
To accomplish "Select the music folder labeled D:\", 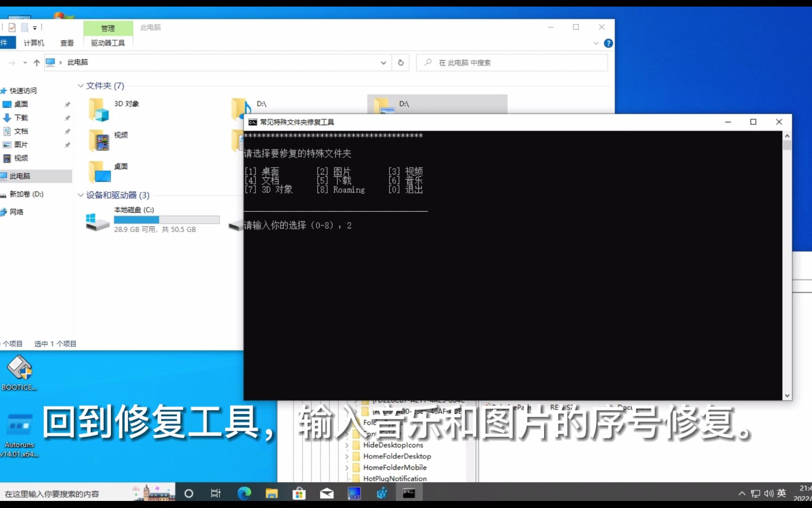I will point(241,107).
